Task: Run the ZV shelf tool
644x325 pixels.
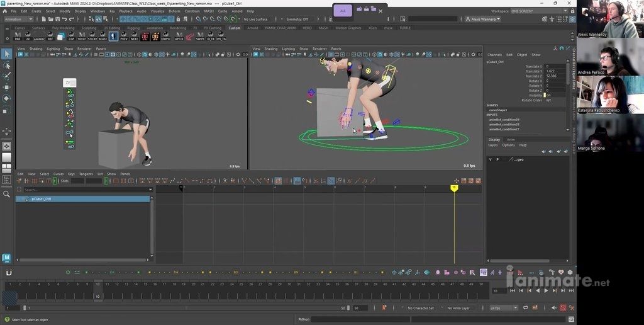Action: coord(28,36)
